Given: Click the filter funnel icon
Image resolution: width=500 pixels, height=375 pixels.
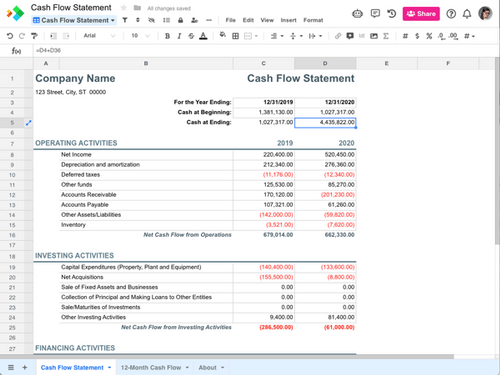Looking at the screenshot, I should pos(125,20).
